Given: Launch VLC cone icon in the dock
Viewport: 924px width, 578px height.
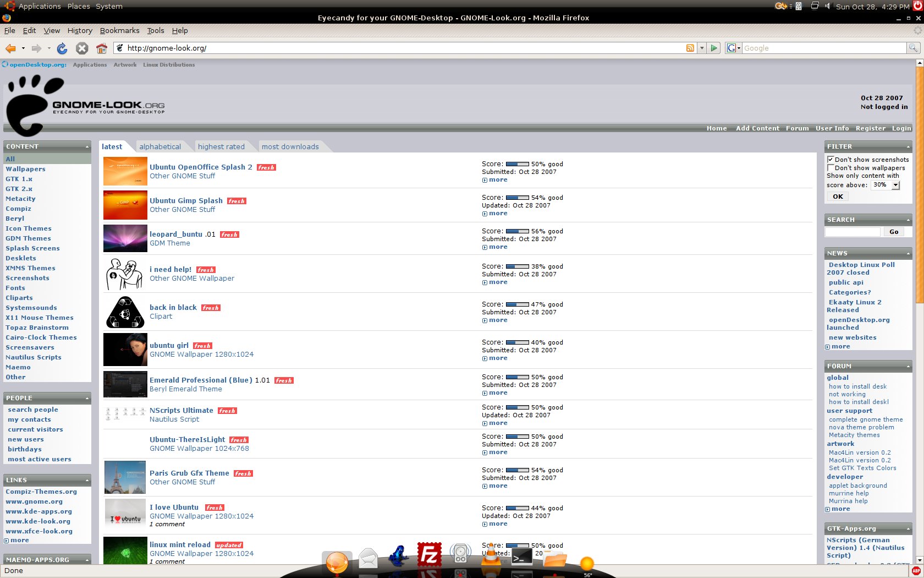Looking at the screenshot, I should (x=491, y=555).
